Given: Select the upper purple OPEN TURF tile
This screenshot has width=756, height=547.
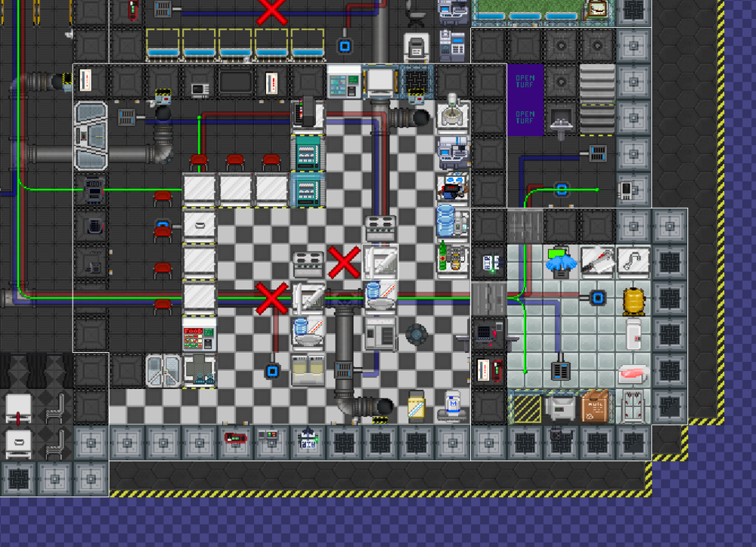Looking at the screenshot, I should (x=525, y=81).
